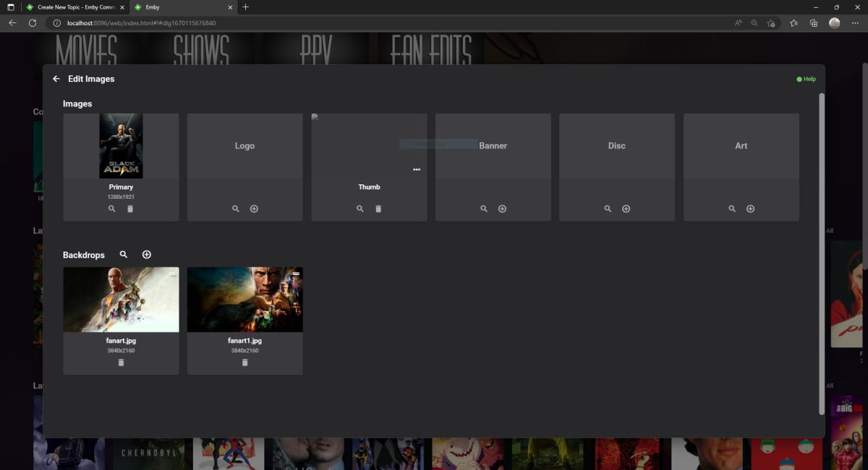Screen dimensions: 868x470
Task: Add a new backdrop with the plus icon
Action: pyautogui.click(x=147, y=255)
